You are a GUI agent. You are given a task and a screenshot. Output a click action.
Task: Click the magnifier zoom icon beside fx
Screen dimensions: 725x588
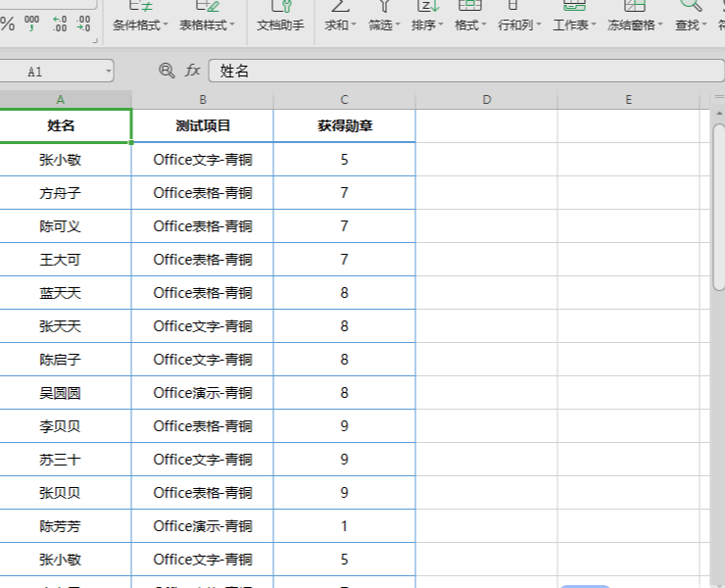(x=167, y=71)
